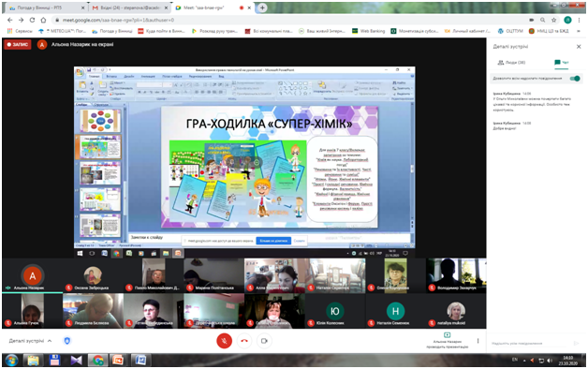Click the blue security shield icon

pos(67,341)
